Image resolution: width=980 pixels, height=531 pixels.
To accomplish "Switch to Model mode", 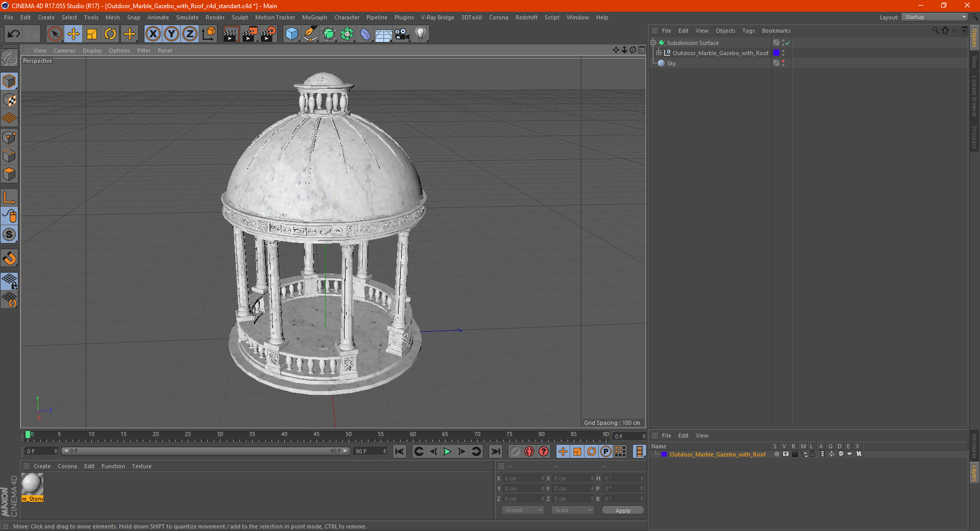I will [x=10, y=81].
